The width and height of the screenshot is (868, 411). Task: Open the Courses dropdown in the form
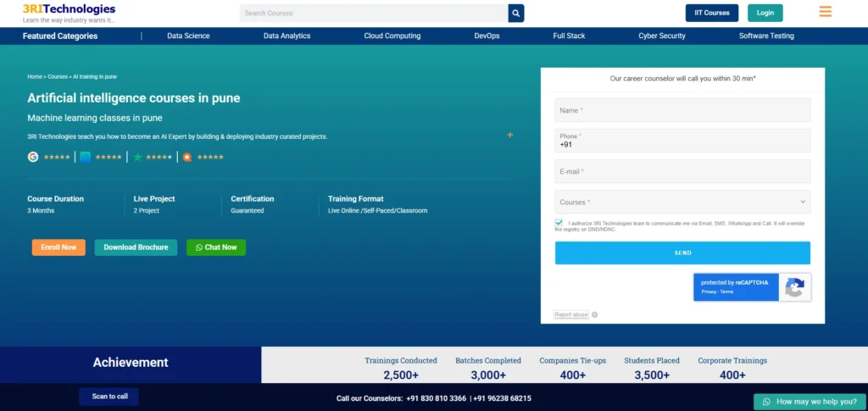[682, 203]
